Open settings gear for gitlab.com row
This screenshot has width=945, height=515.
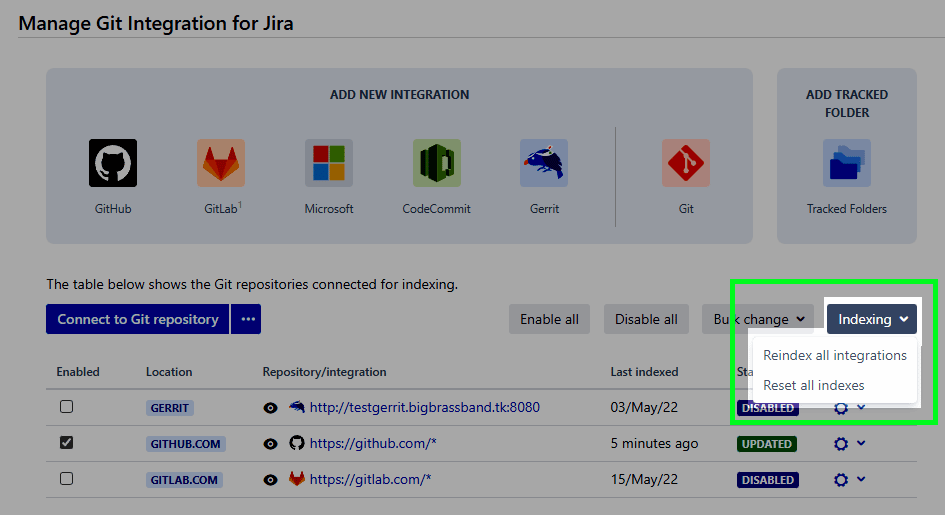tap(841, 480)
